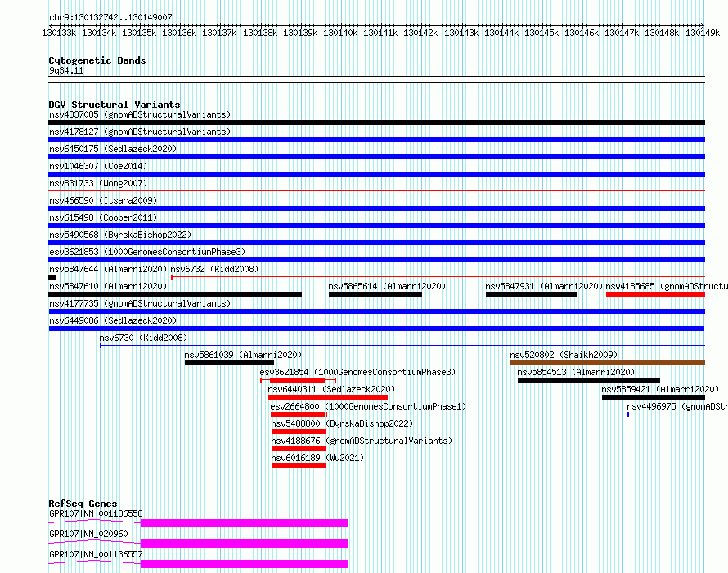Select nsv5861039 (Almarri2020) label
This screenshot has width=728, height=573.
(243, 355)
